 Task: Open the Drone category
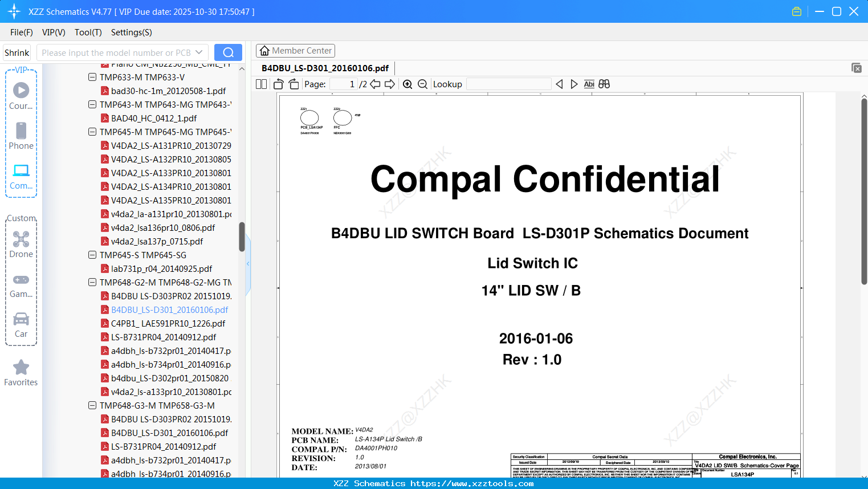(x=21, y=244)
